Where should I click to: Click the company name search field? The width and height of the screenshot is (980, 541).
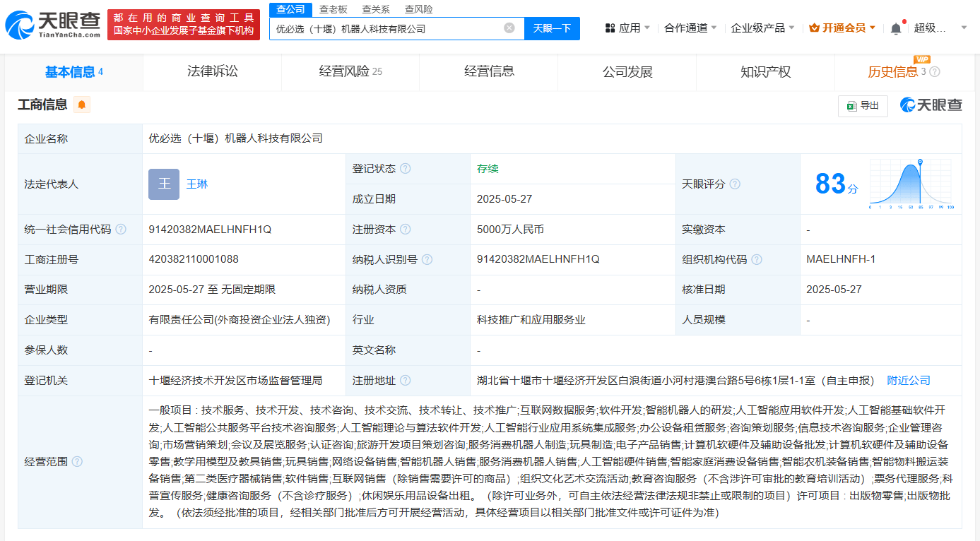pos(387,29)
